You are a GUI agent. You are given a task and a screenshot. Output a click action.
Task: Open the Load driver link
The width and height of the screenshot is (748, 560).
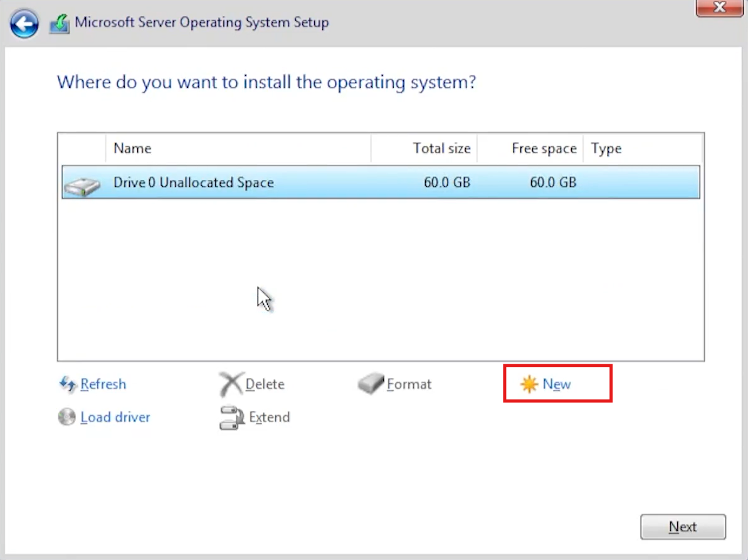[115, 417]
